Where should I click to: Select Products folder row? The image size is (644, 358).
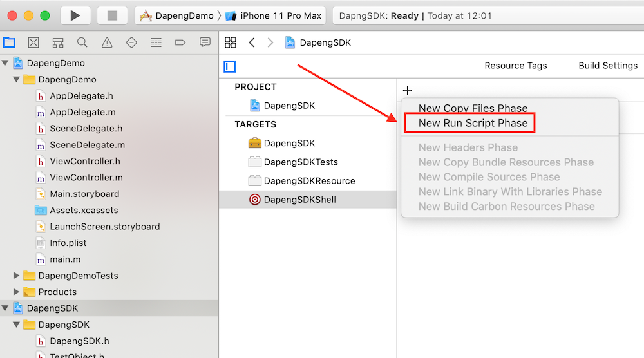(x=109, y=292)
